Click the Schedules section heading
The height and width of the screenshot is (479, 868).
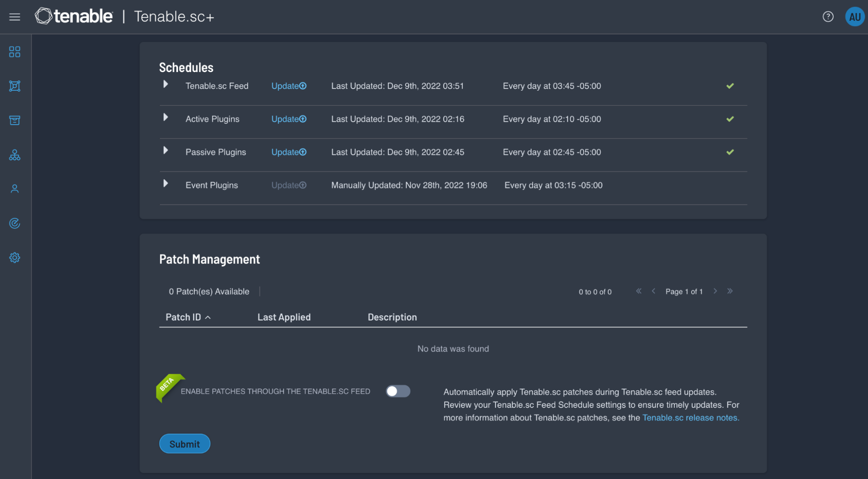tap(186, 67)
